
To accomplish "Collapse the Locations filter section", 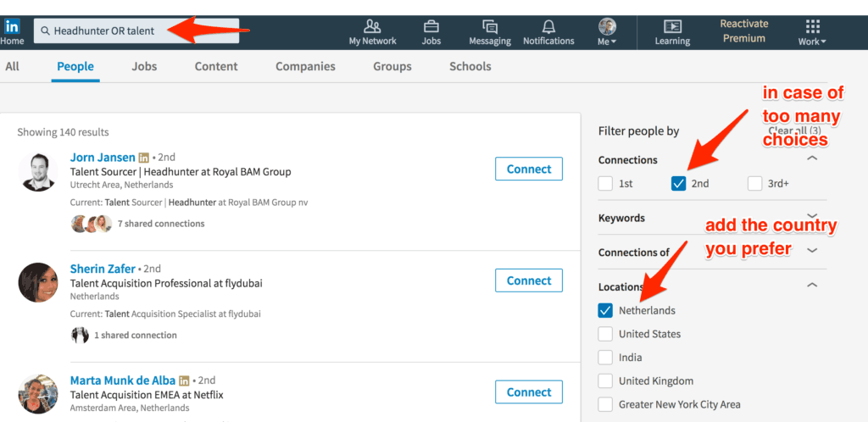I will pos(812,286).
